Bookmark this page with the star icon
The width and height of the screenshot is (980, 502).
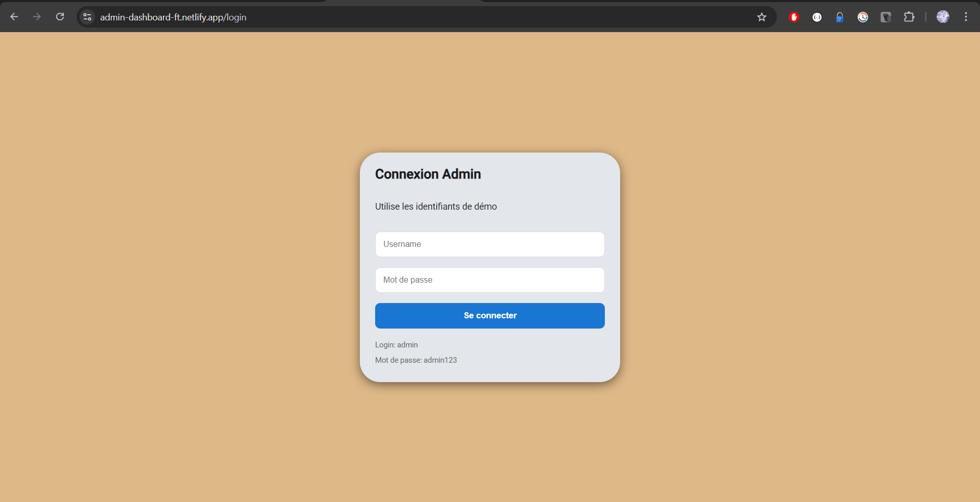(762, 17)
